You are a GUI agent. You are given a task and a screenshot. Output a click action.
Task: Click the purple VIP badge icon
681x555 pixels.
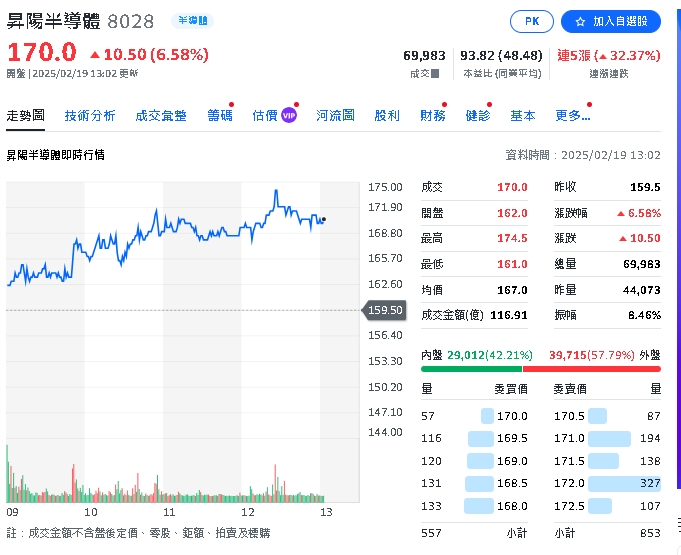(289, 116)
